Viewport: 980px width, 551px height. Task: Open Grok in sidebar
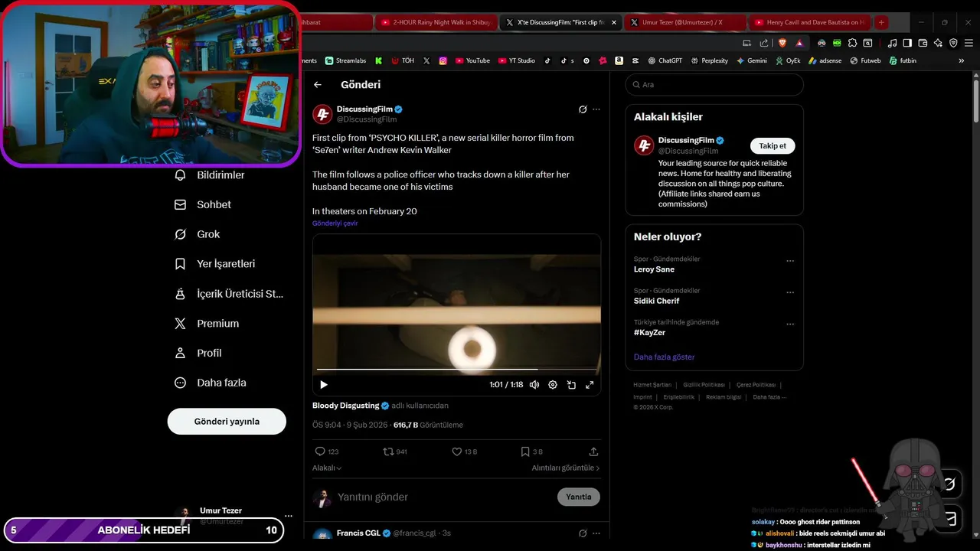click(x=198, y=234)
